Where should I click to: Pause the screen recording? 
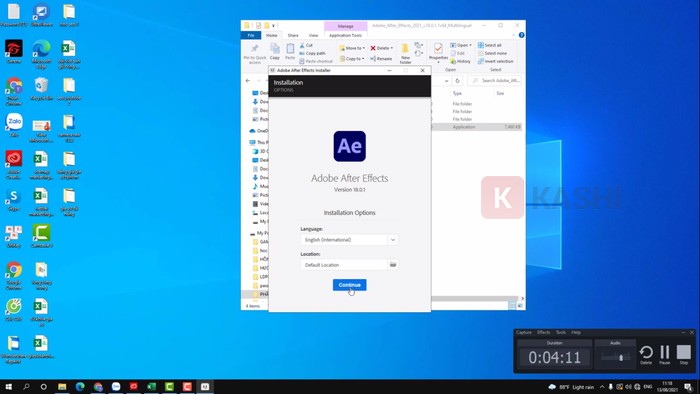(x=665, y=353)
